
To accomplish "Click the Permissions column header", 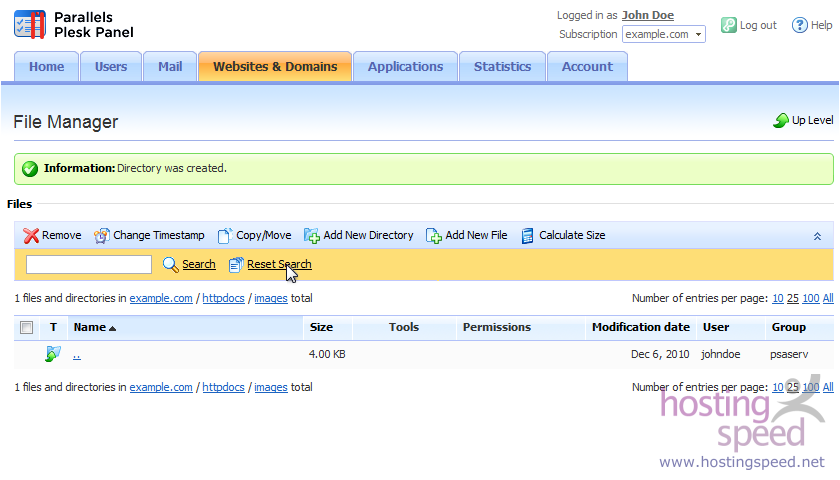I will pyautogui.click(x=497, y=327).
